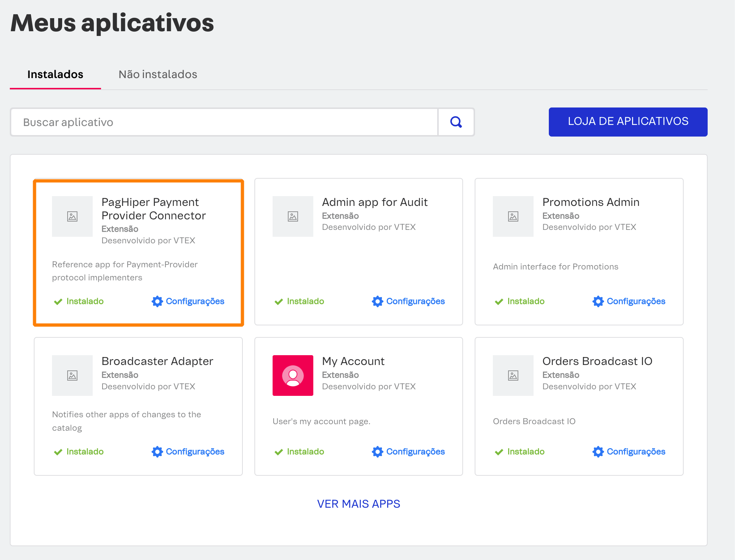The height and width of the screenshot is (560, 736).
Task: Click gear icon in PagHiper card
Action: pyautogui.click(x=157, y=301)
